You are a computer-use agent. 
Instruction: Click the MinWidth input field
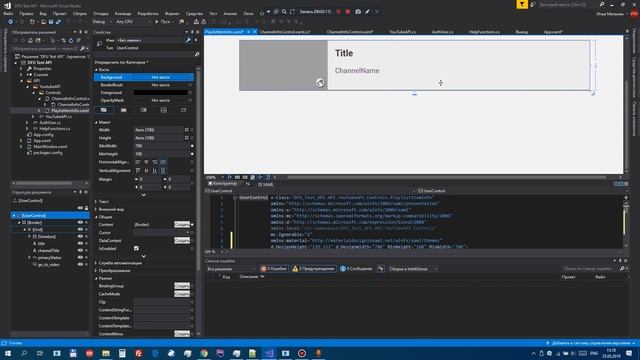pyautogui.click(x=162, y=146)
